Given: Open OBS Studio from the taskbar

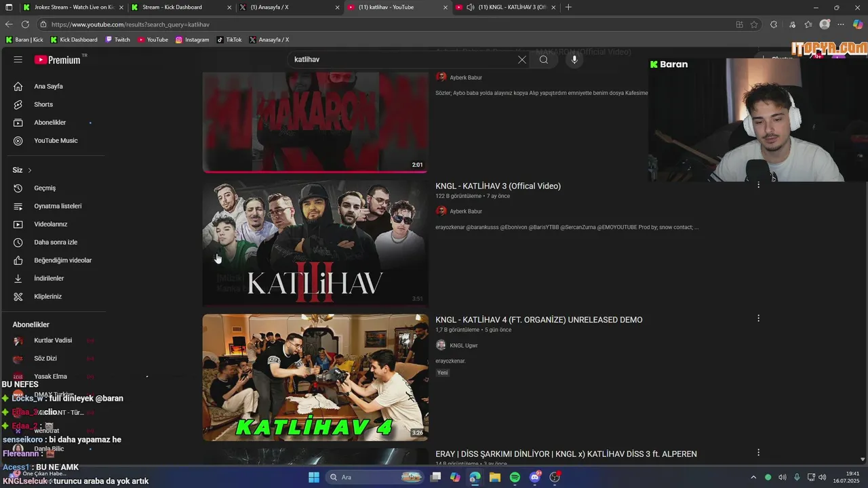Looking at the screenshot, I should (555, 477).
